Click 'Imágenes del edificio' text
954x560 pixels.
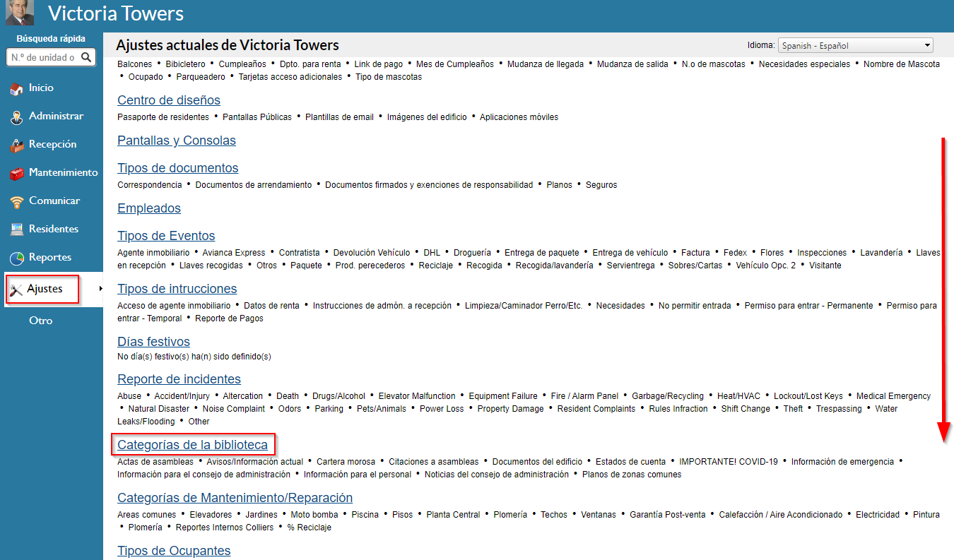[x=427, y=117]
